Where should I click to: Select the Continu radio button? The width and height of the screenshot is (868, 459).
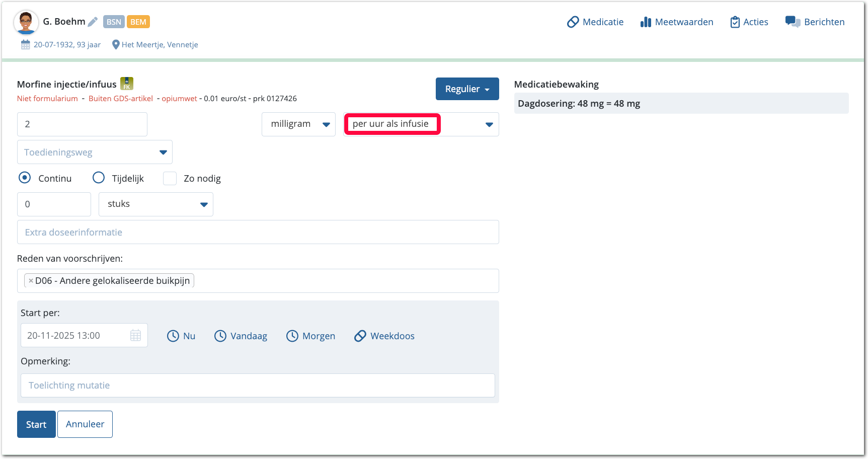coord(25,178)
